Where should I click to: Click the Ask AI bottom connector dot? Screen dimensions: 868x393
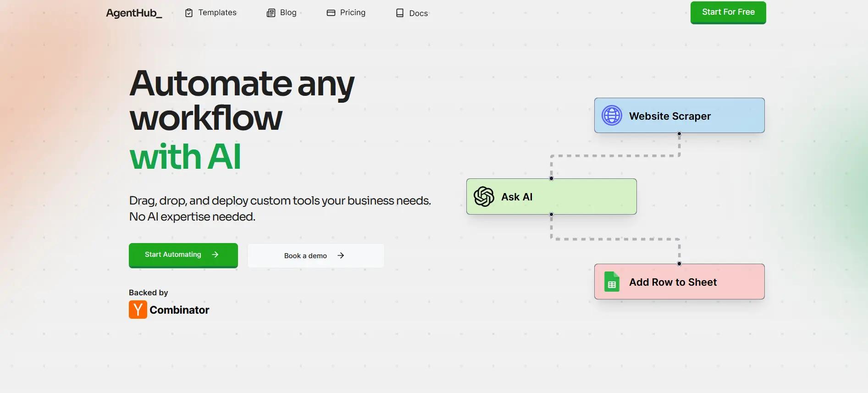point(551,215)
